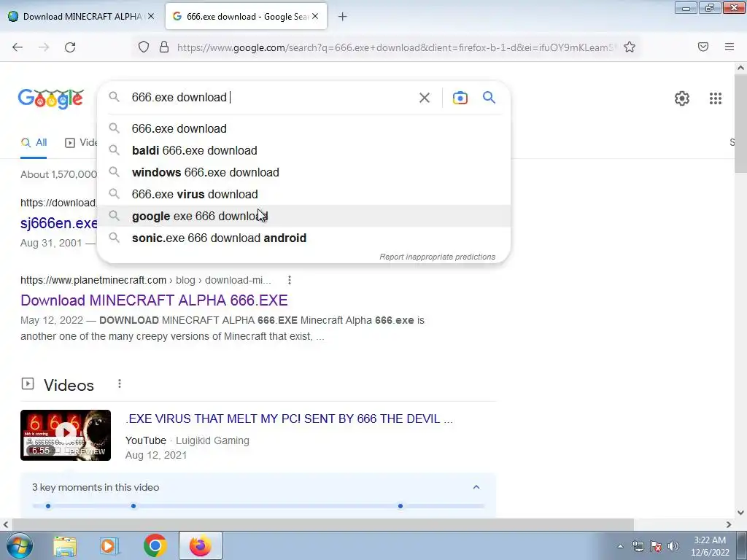The image size is (747, 560).
Task: Choose suggestion 'sonic.exe 666 download android'
Action: (x=303, y=238)
